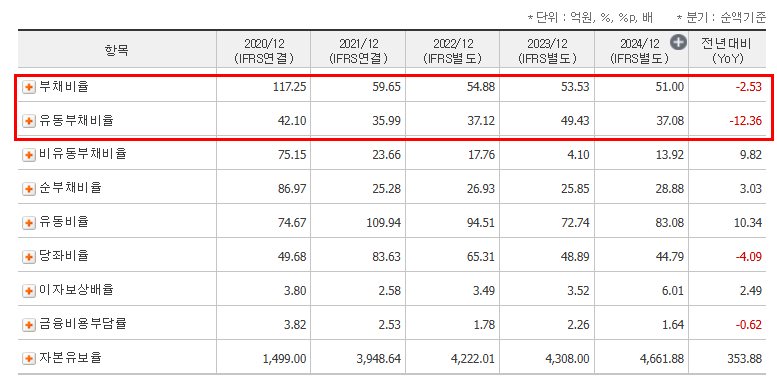Screen dimensions: 777x387
Task: Select the 2021/12 (IFRS연결) column header
Action: (x=358, y=50)
